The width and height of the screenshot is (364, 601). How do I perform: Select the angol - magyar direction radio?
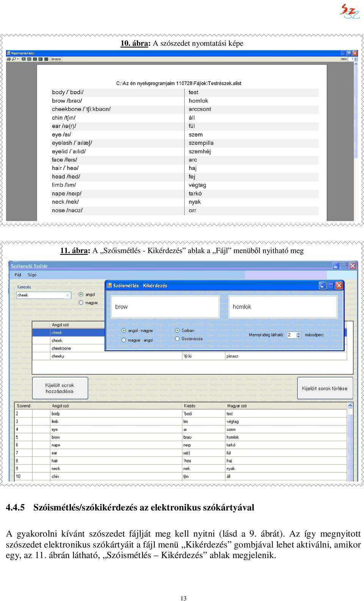click(124, 330)
